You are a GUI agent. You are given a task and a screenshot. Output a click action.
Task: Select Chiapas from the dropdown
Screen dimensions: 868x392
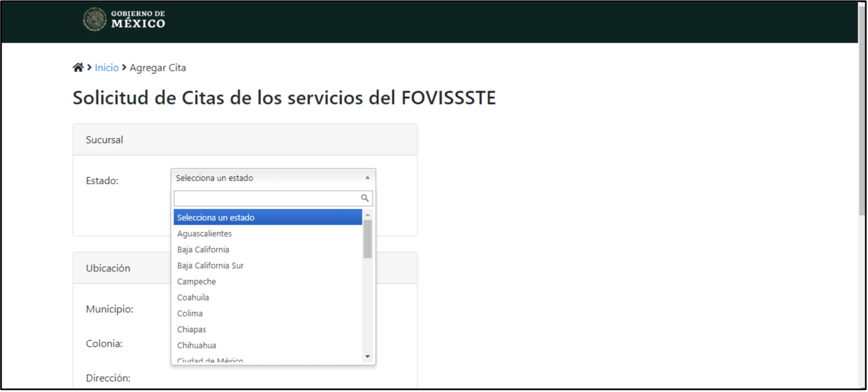[x=268, y=330]
